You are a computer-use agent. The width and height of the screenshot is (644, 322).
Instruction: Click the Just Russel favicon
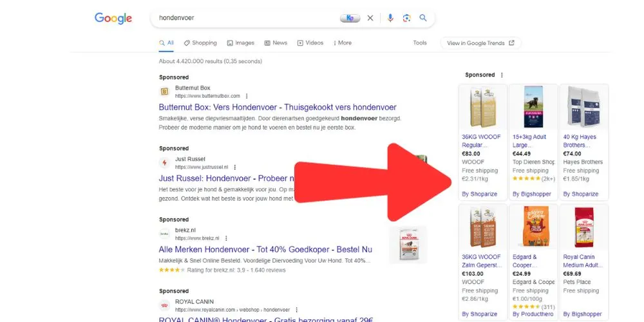[164, 163]
